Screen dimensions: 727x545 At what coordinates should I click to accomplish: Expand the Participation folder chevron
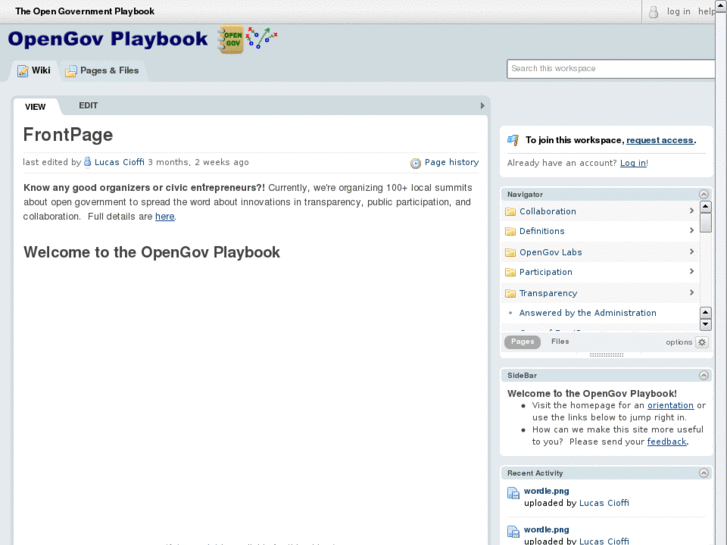pyautogui.click(x=691, y=271)
